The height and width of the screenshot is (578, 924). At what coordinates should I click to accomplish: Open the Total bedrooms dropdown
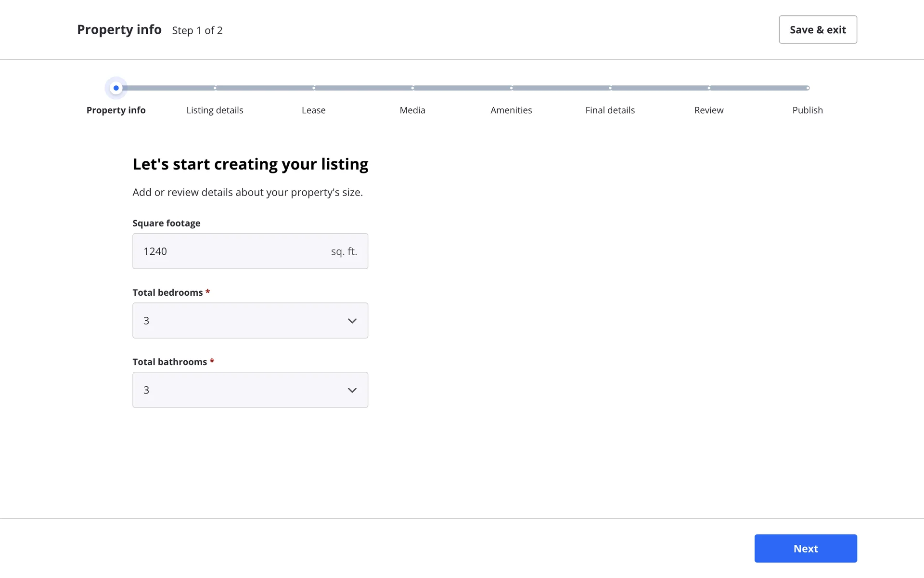coord(250,321)
